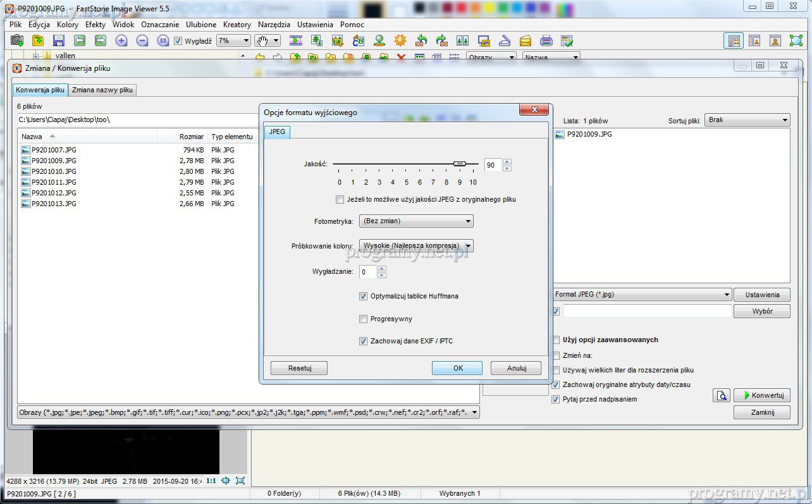Viewport: 812px width, 504px height.
Task: Open the slideshow filmstrip icon
Action: (296, 41)
